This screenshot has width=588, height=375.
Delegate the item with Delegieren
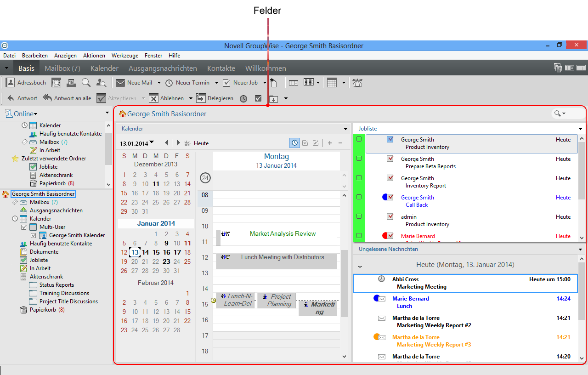tap(215, 98)
